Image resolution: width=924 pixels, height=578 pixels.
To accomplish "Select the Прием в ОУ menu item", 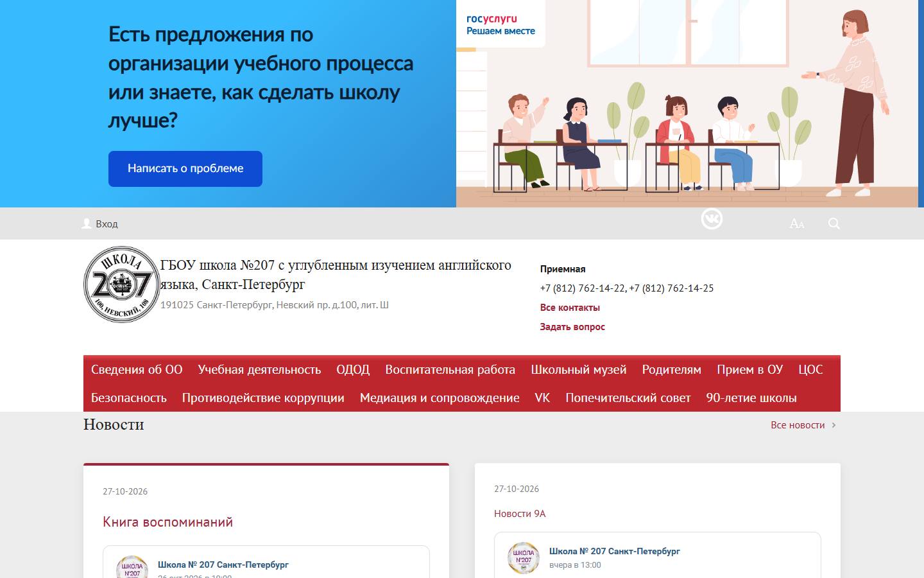I will pos(749,369).
